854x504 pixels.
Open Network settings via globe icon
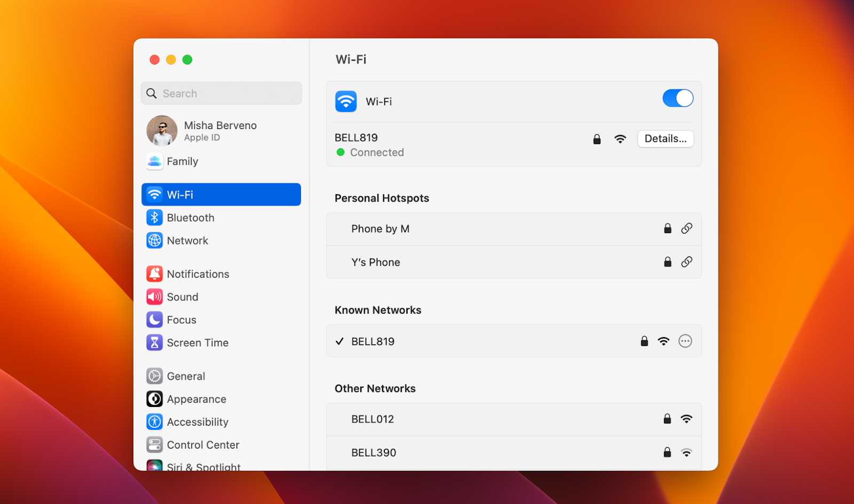[154, 241]
